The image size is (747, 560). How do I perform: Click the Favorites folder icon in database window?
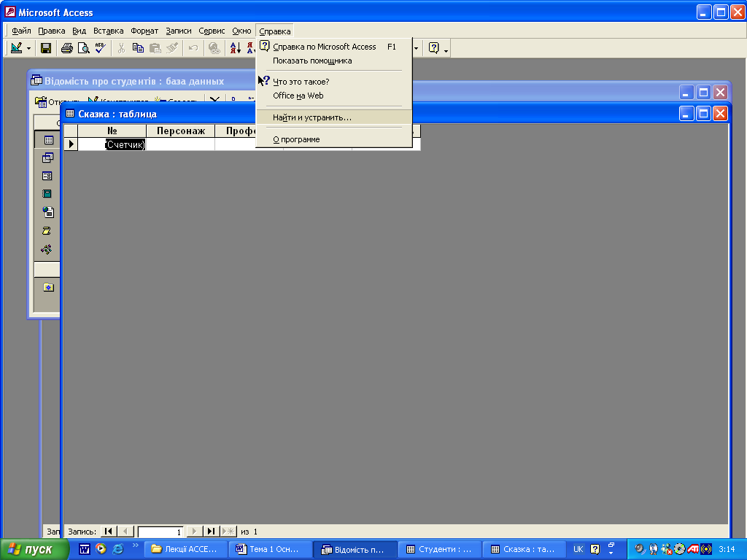click(x=48, y=287)
